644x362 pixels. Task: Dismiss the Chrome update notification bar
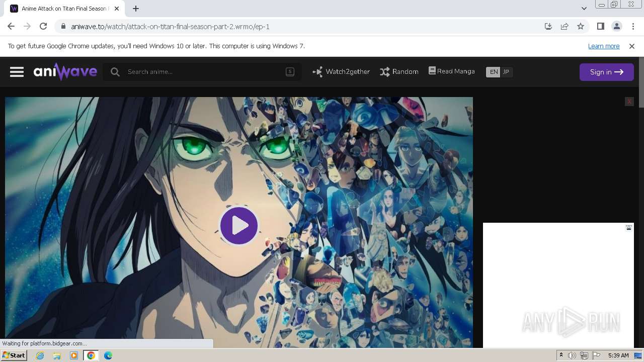(x=632, y=46)
